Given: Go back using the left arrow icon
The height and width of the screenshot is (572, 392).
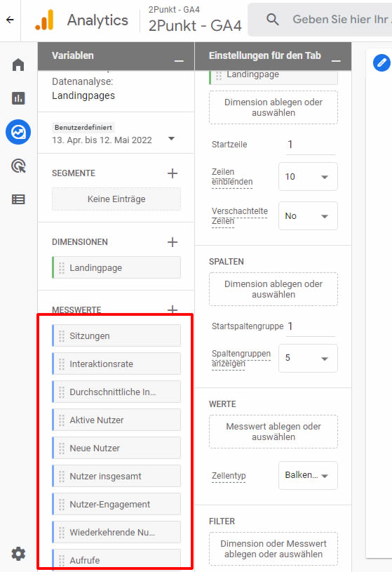Looking at the screenshot, I should click(x=10, y=20).
